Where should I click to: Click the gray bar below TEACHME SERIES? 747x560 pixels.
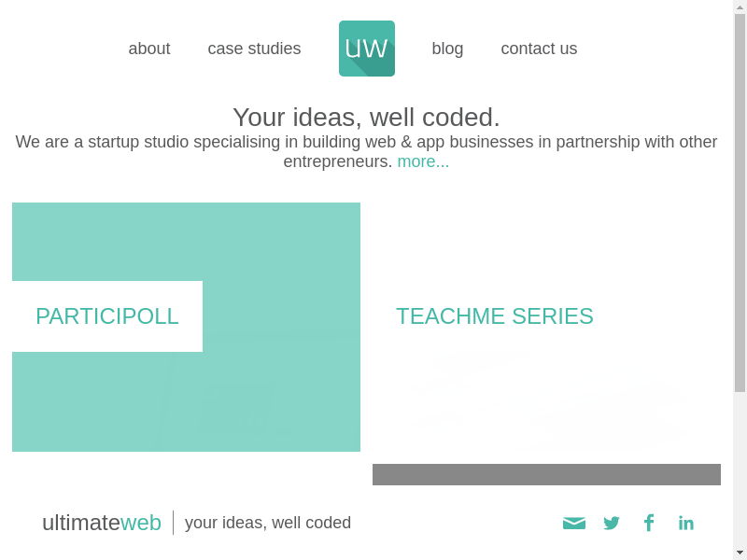tap(546, 474)
